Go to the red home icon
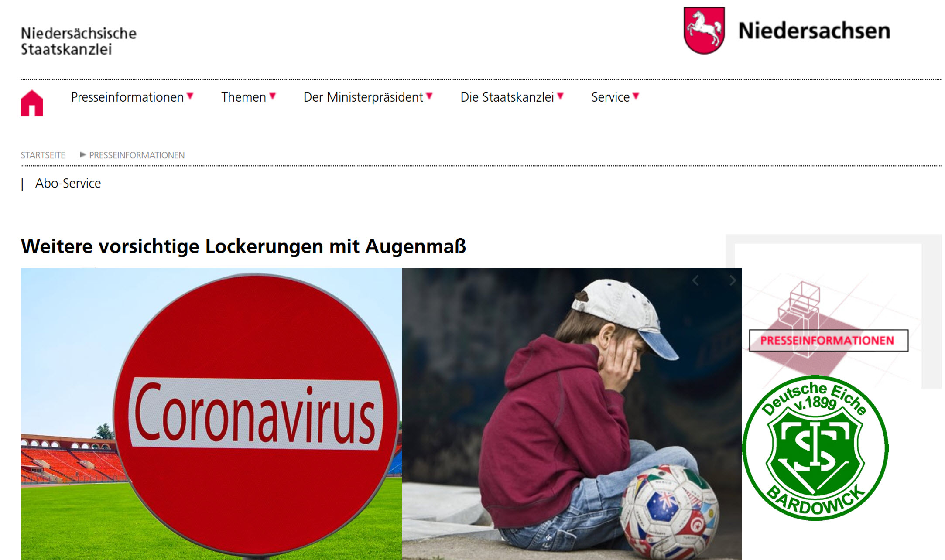 (32, 103)
